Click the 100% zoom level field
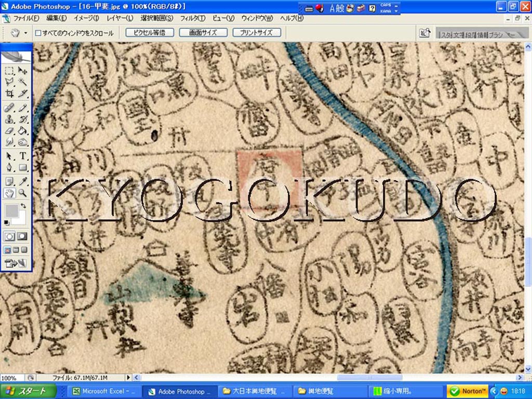This screenshot has height=399, width=532. [x=11, y=378]
